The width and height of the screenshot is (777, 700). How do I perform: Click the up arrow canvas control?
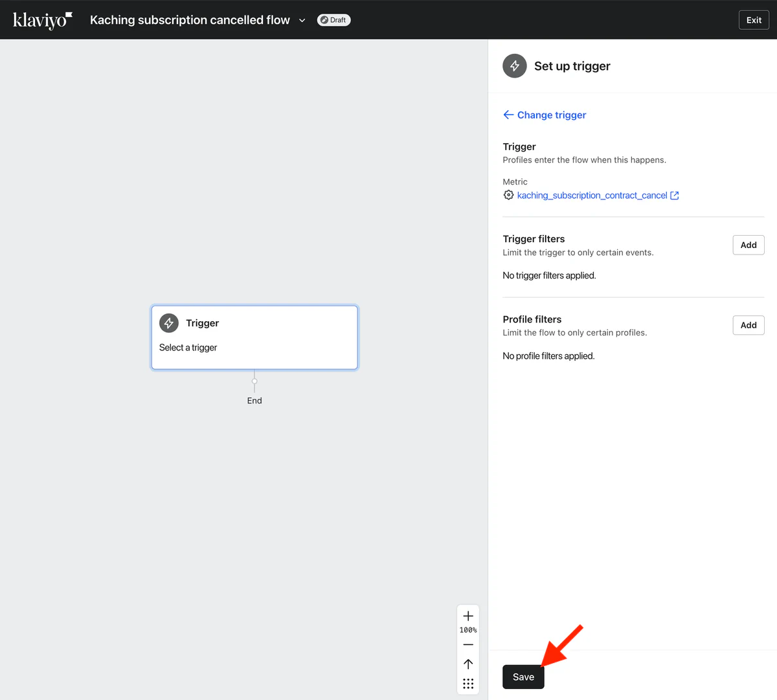tap(468, 664)
